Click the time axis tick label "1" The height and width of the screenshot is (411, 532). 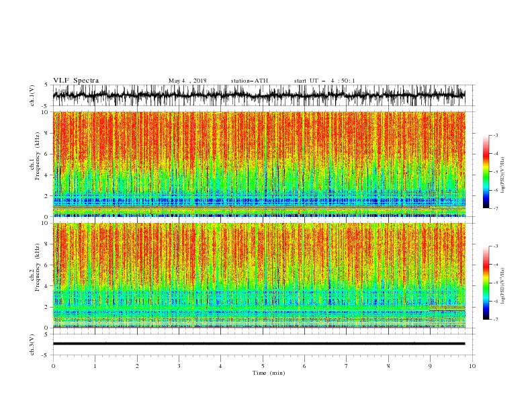point(95,366)
